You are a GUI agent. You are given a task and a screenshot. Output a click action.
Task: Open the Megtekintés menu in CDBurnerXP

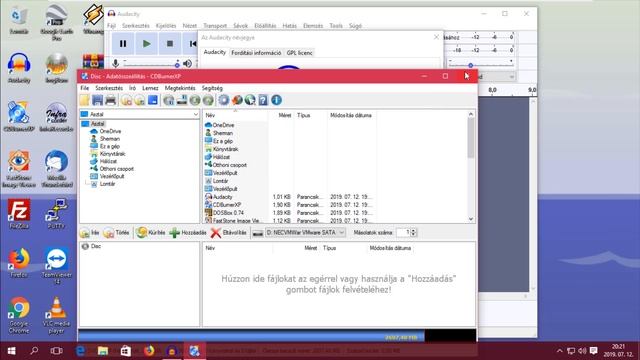pos(180,88)
